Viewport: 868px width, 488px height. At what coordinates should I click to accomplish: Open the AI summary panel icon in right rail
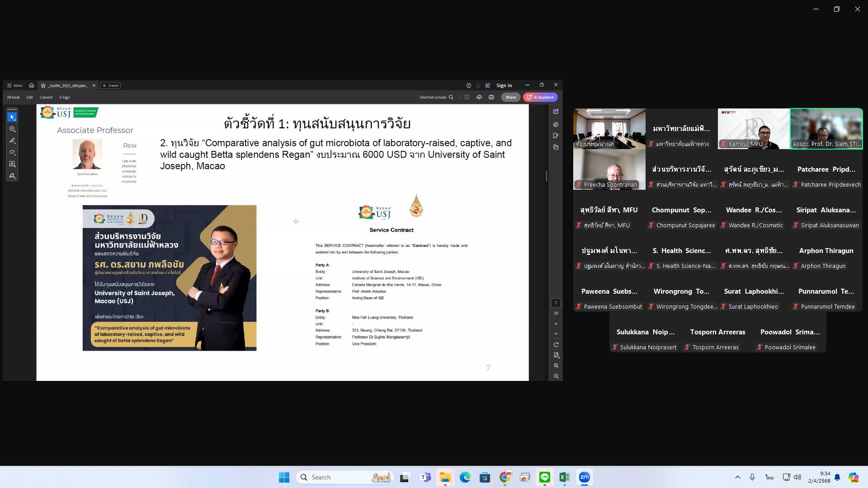[556, 112]
